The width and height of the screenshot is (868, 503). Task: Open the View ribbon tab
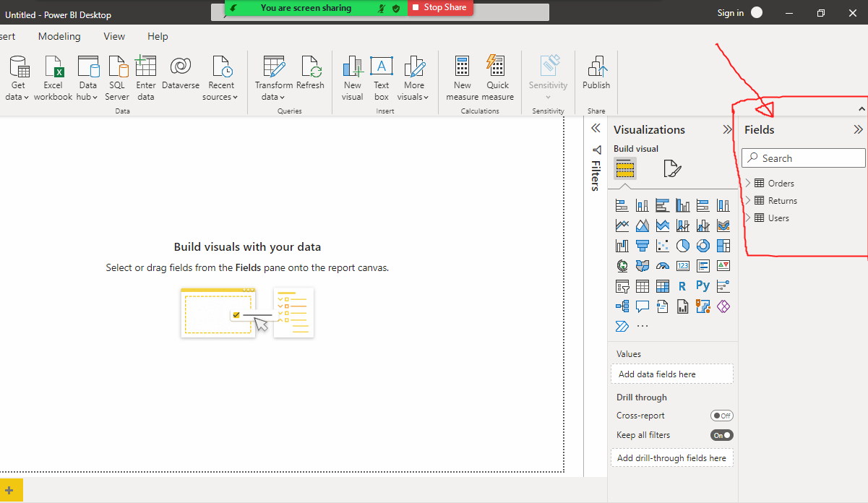114,36
